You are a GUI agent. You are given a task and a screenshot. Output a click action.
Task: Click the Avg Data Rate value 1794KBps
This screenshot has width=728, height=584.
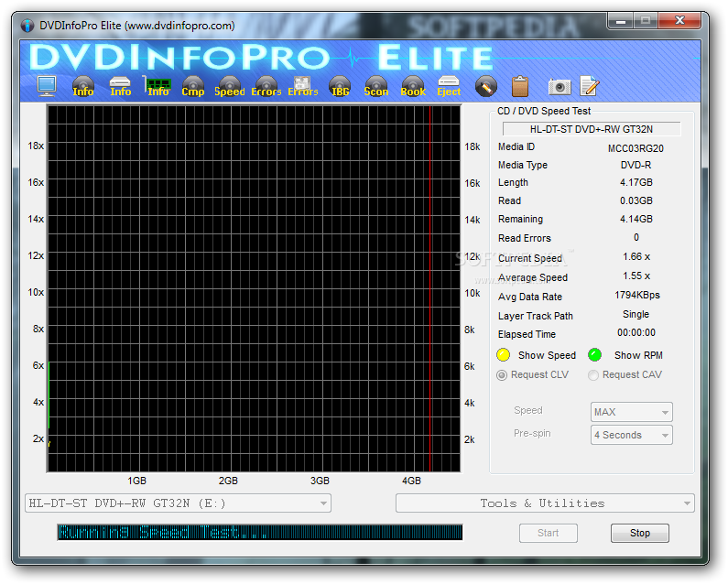click(637, 296)
